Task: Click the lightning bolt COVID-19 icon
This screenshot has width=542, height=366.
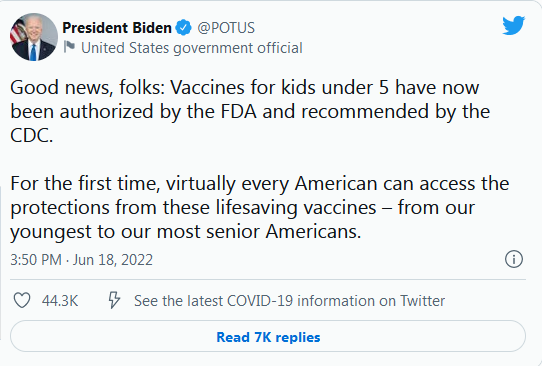Action: pyautogui.click(x=114, y=300)
